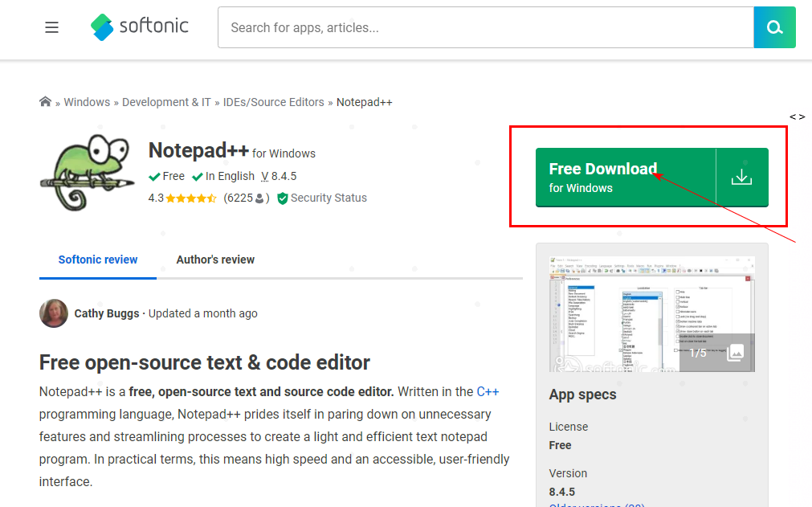Click the download arrow icon on green button

(x=741, y=178)
